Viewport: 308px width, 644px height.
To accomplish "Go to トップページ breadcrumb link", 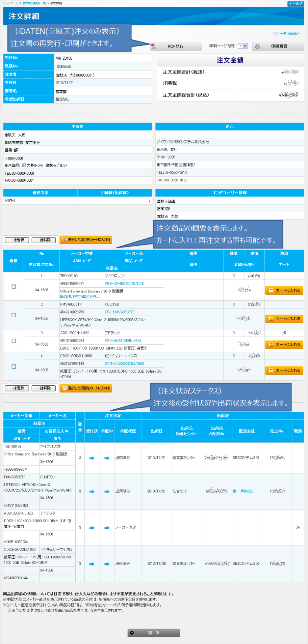I will [10, 3].
